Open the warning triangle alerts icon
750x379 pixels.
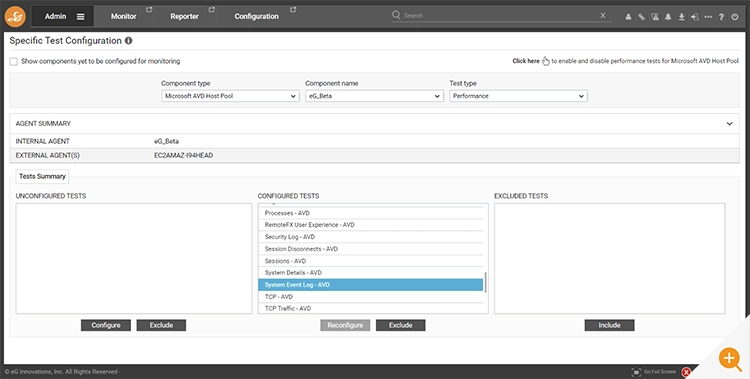655,17
